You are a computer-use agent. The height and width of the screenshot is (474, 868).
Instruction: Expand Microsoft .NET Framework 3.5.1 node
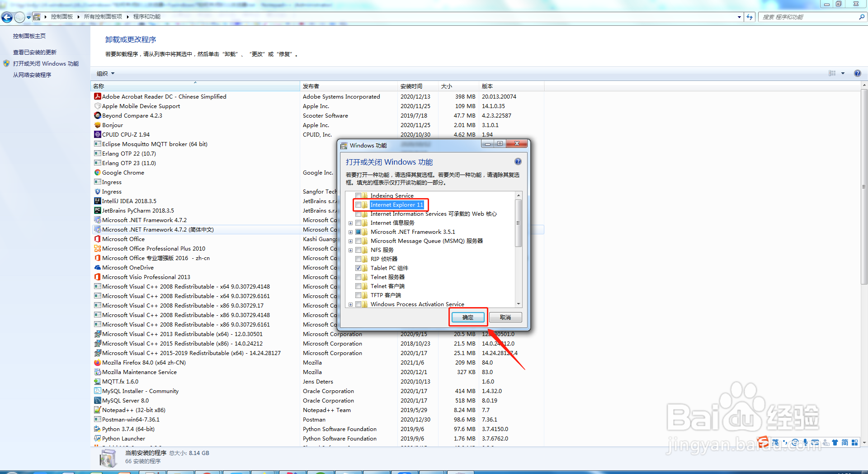click(x=350, y=232)
